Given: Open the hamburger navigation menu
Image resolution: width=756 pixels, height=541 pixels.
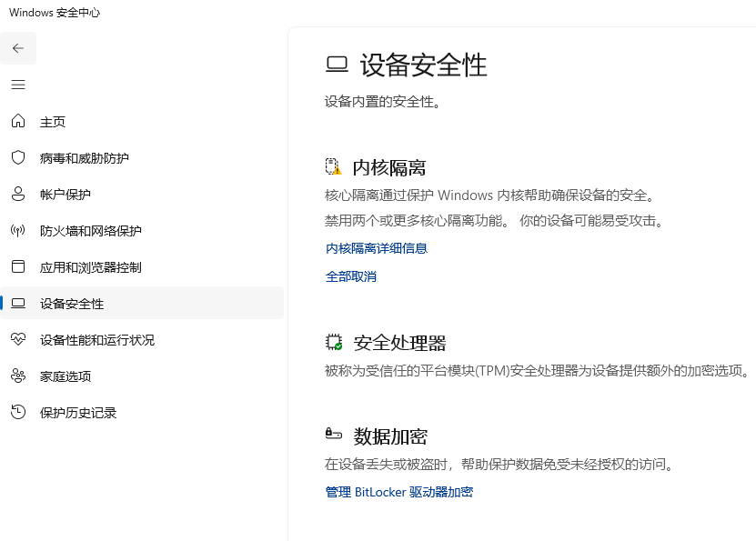Looking at the screenshot, I should [x=18, y=85].
